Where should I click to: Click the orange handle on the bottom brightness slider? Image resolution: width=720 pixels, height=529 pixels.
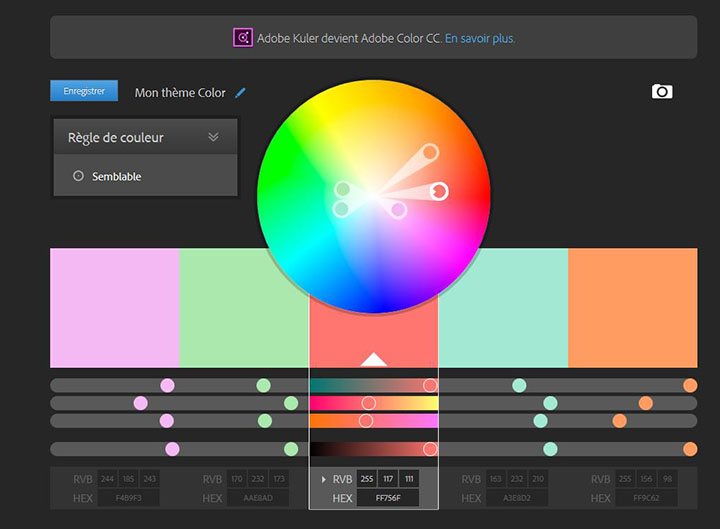coord(690,449)
